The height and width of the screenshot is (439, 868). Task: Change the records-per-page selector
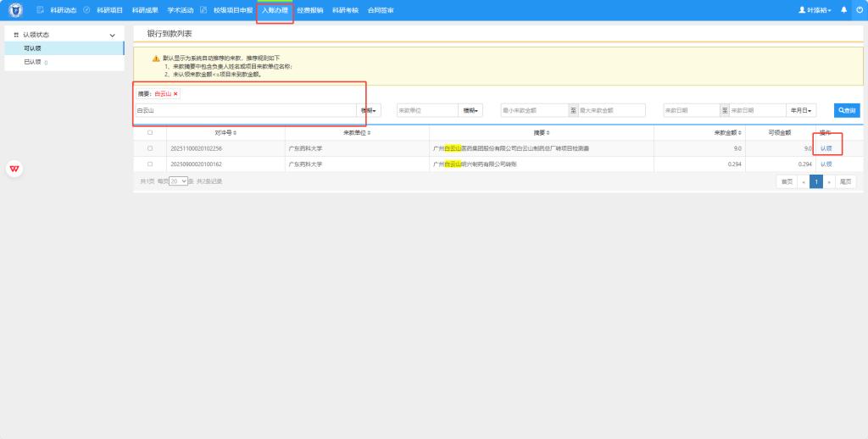[x=178, y=181]
